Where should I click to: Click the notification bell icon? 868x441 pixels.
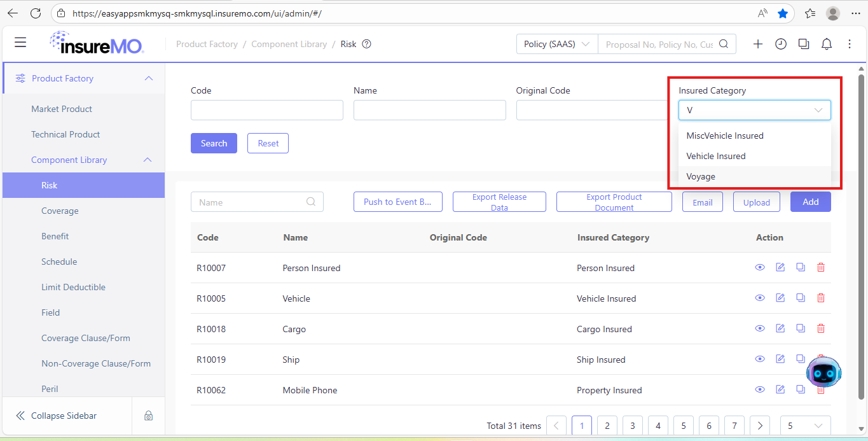827,44
